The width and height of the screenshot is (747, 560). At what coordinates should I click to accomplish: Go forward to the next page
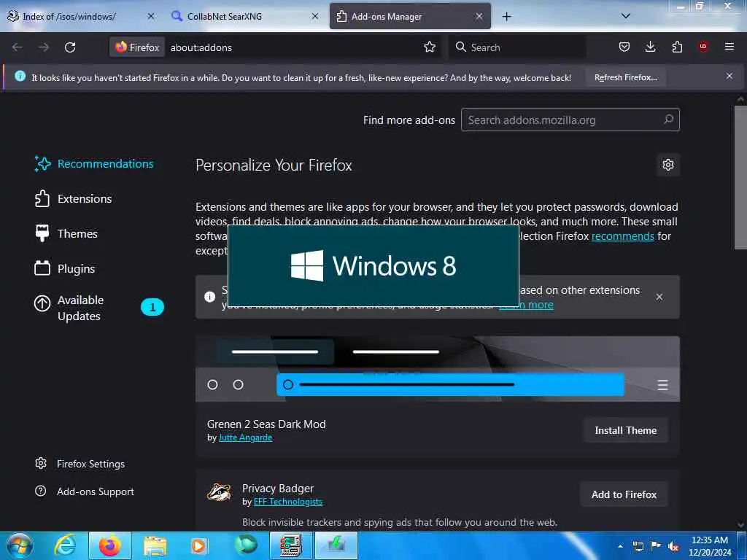point(44,47)
